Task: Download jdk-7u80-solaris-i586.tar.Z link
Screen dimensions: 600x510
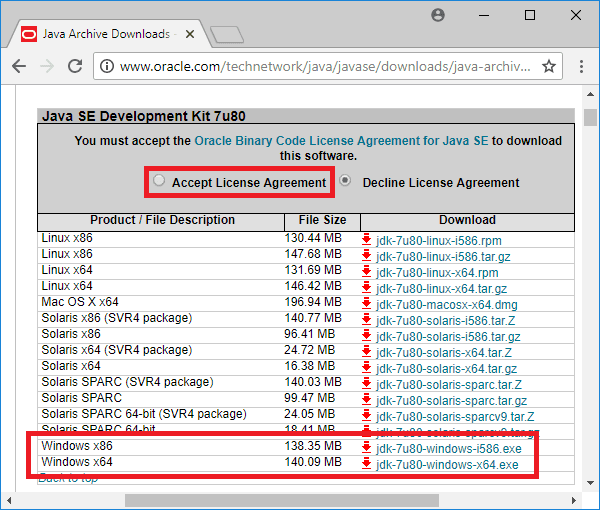Action: point(445,321)
